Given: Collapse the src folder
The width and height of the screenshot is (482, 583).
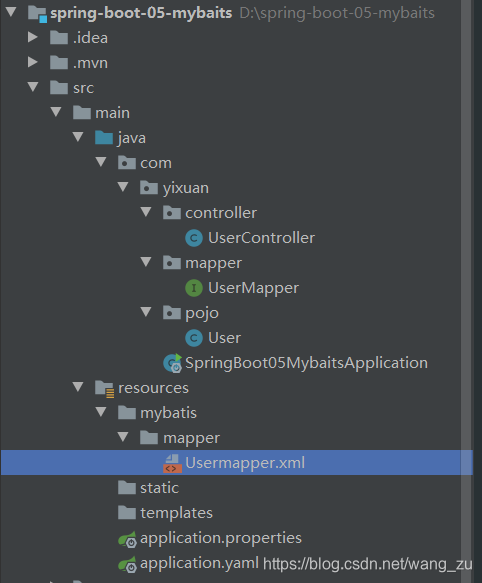Looking at the screenshot, I should (33, 87).
